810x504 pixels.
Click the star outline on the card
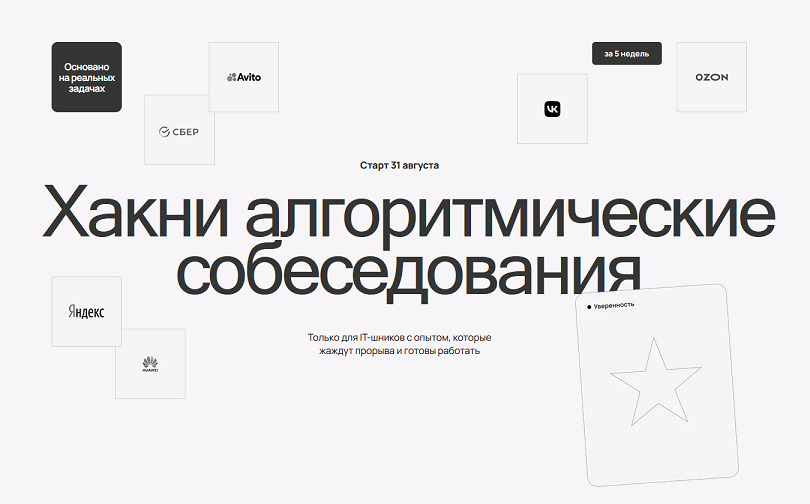tap(655, 384)
